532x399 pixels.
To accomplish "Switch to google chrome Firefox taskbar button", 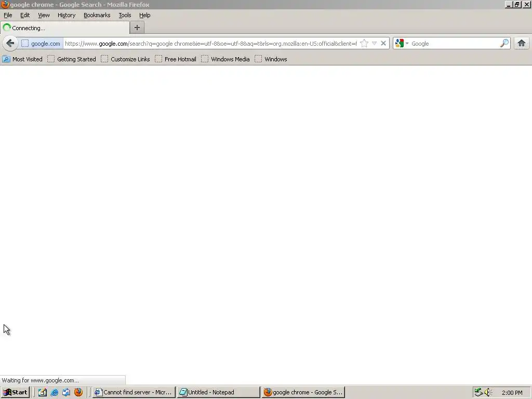I will [303, 392].
